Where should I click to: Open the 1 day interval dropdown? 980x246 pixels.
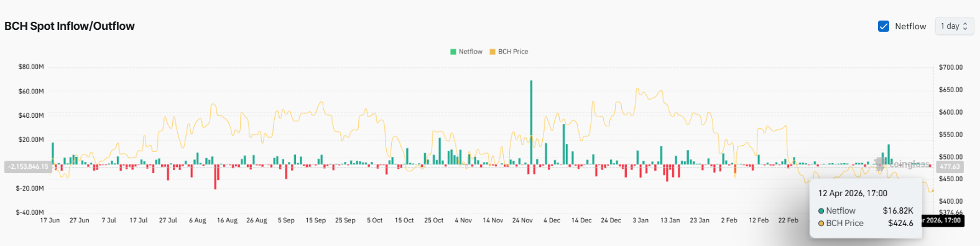[954, 26]
